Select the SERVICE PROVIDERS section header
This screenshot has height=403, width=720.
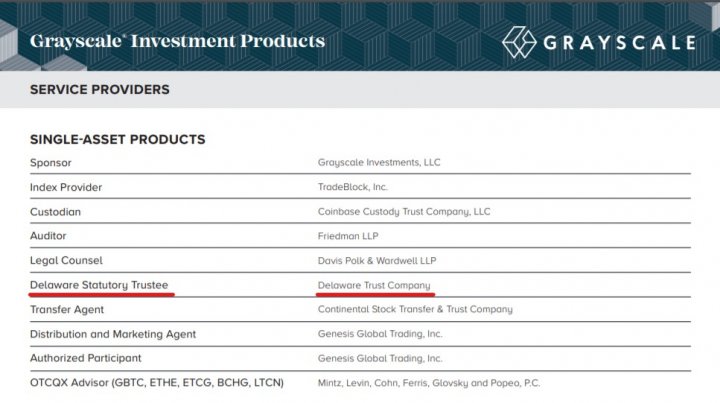100,89
